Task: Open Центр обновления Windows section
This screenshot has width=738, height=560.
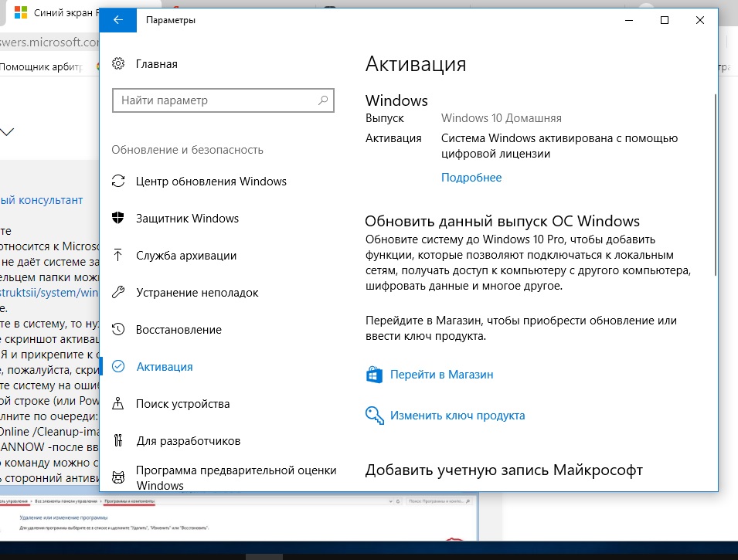Action: 211,182
